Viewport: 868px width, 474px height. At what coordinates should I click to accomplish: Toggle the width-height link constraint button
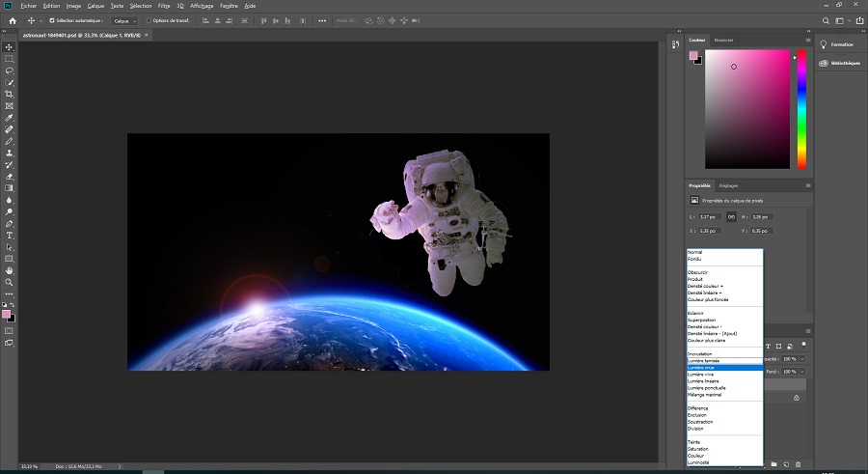[731, 217]
